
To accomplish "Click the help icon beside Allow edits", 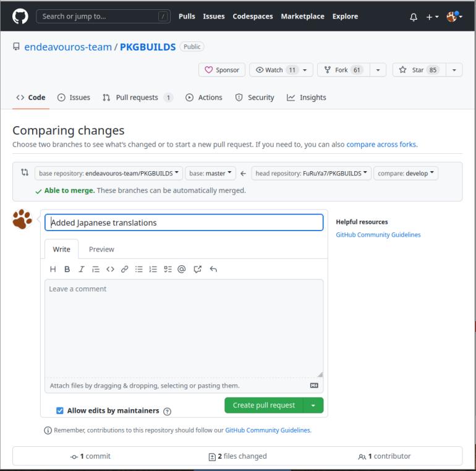I will click(x=167, y=411).
